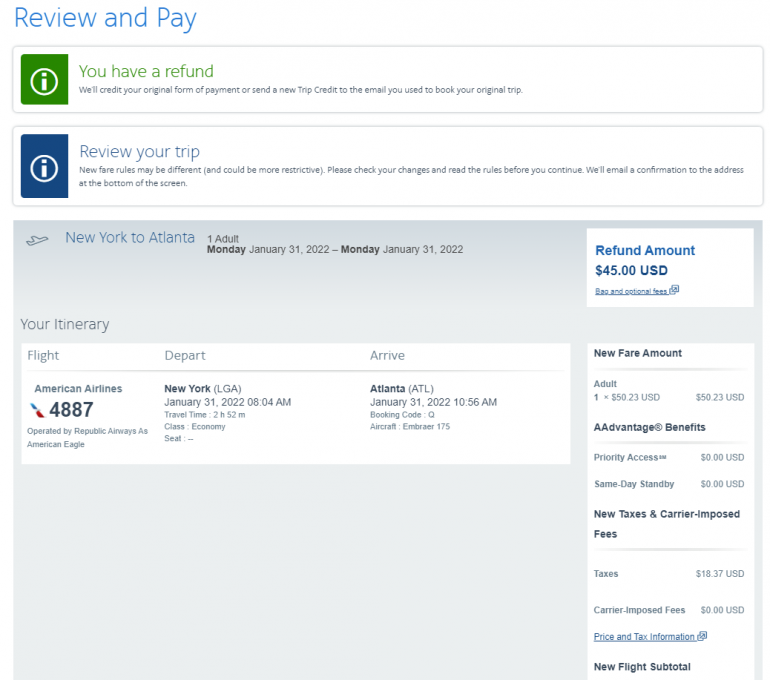Click the Same-Day Standby benefit row
770x680 pixels.
click(668, 484)
